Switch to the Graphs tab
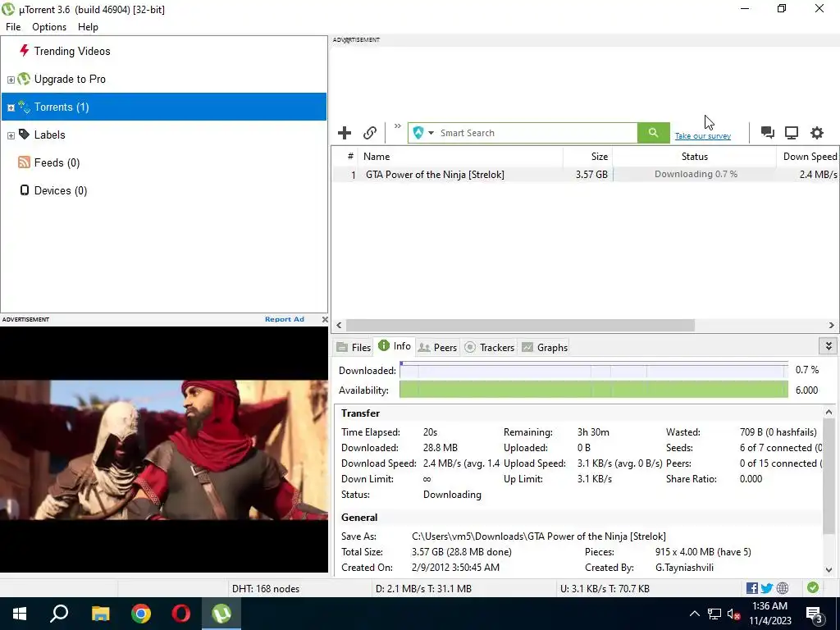Viewport: 840px width, 630px height. pos(545,347)
